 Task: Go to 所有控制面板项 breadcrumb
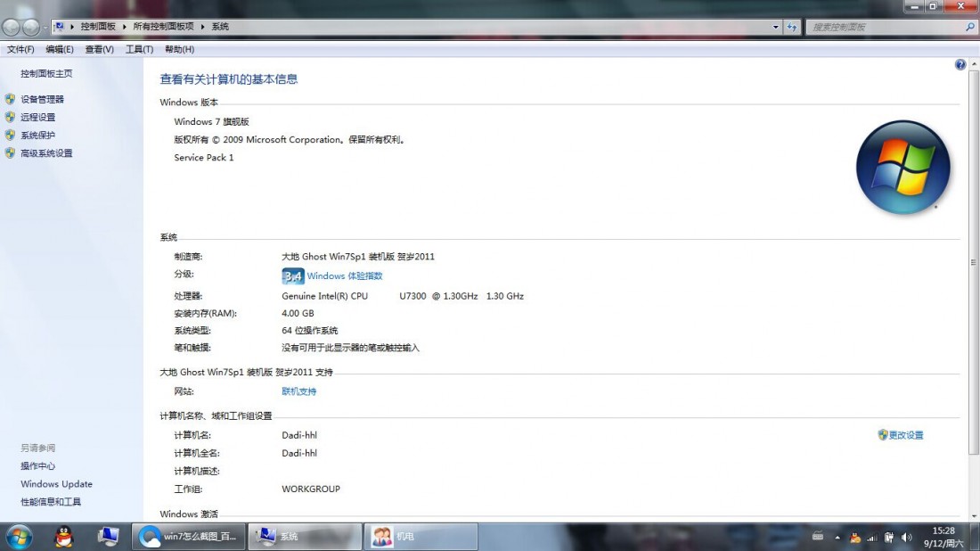click(163, 26)
